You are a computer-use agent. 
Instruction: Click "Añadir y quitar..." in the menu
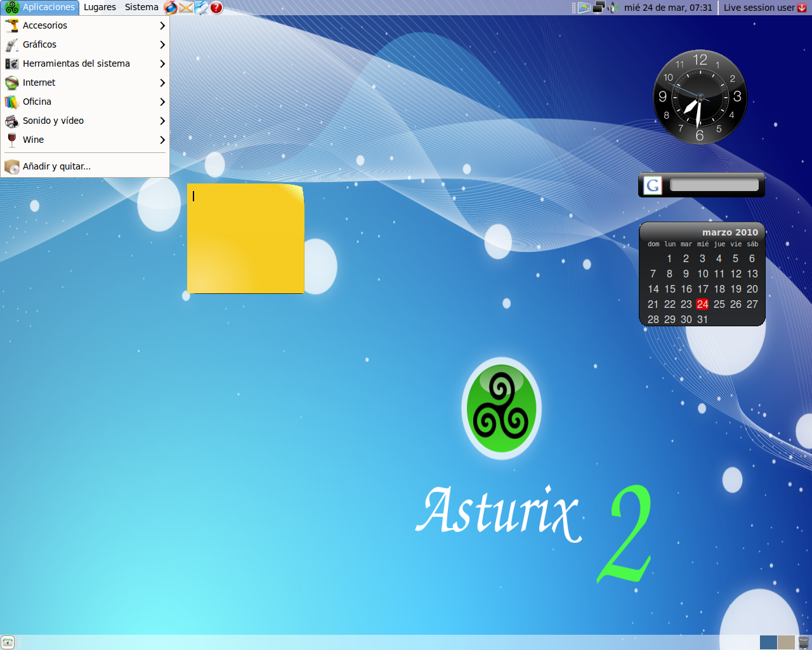point(56,166)
